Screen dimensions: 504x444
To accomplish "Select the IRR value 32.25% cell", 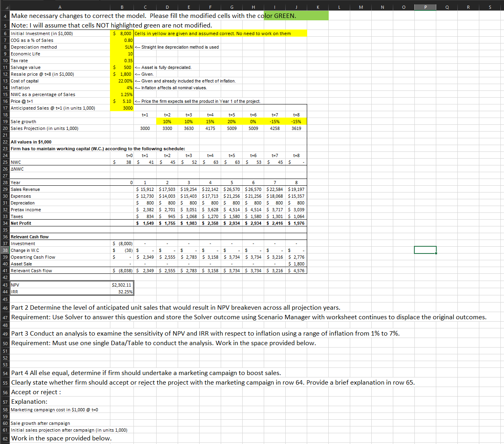I will pyautogui.click(x=122, y=292).
